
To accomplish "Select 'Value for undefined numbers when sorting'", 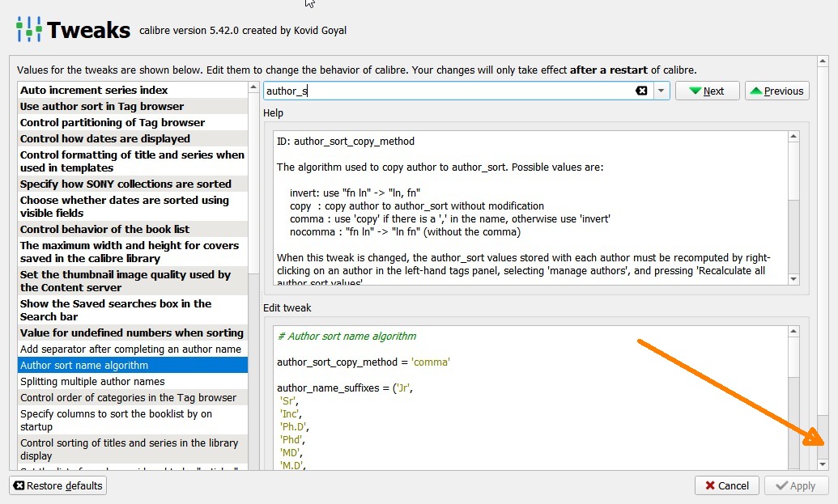I will click(x=133, y=332).
